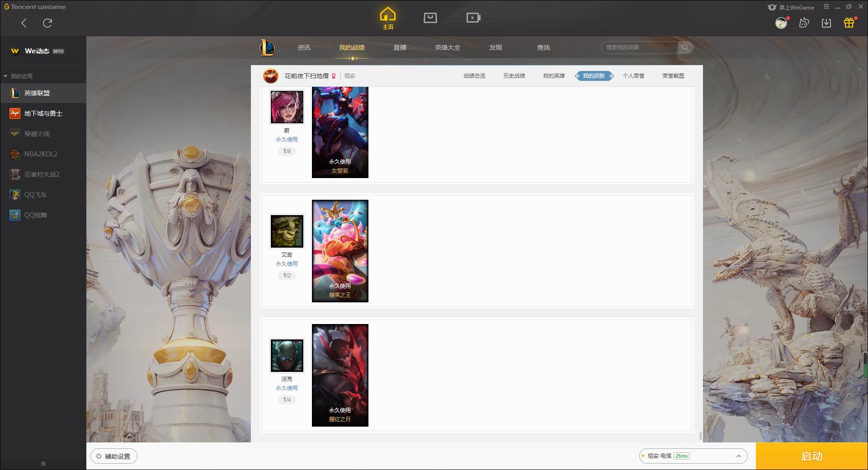Switch to 荣誉截图 sub-tab

tap(673, 76)
